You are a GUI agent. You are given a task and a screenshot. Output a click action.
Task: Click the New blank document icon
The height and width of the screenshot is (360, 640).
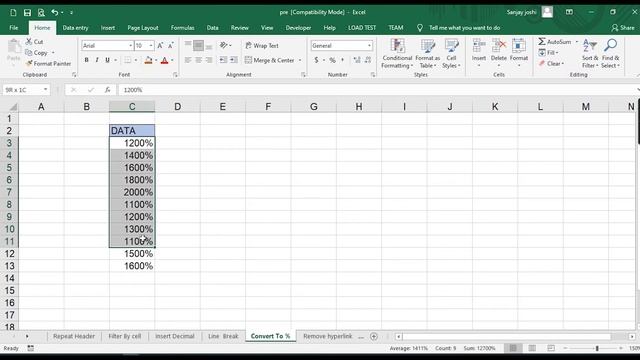point(13,13)
